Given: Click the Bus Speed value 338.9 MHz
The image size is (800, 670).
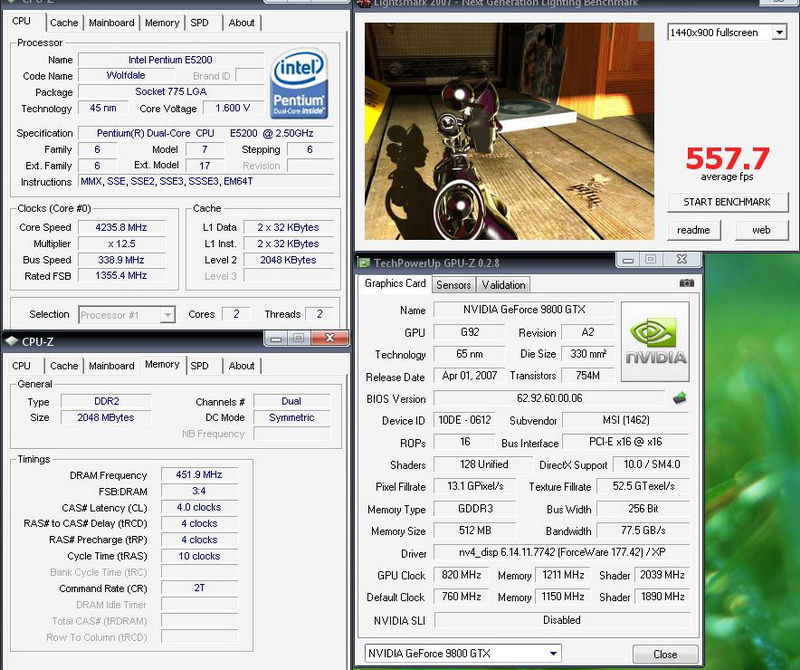Looking at the screenshot, I should [x=121, y=260].
